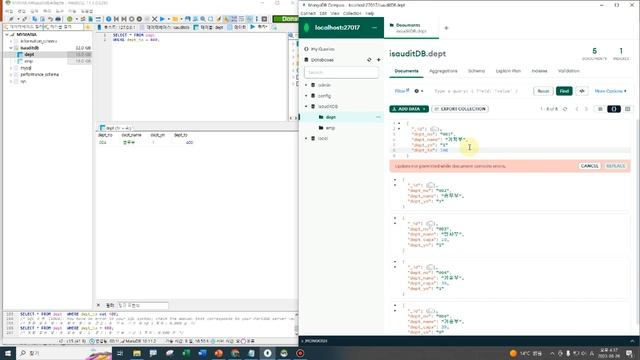The width and height of the screenshot is (640, 360).
Task: Toggle the query code view button
Action: coord(582,91)
